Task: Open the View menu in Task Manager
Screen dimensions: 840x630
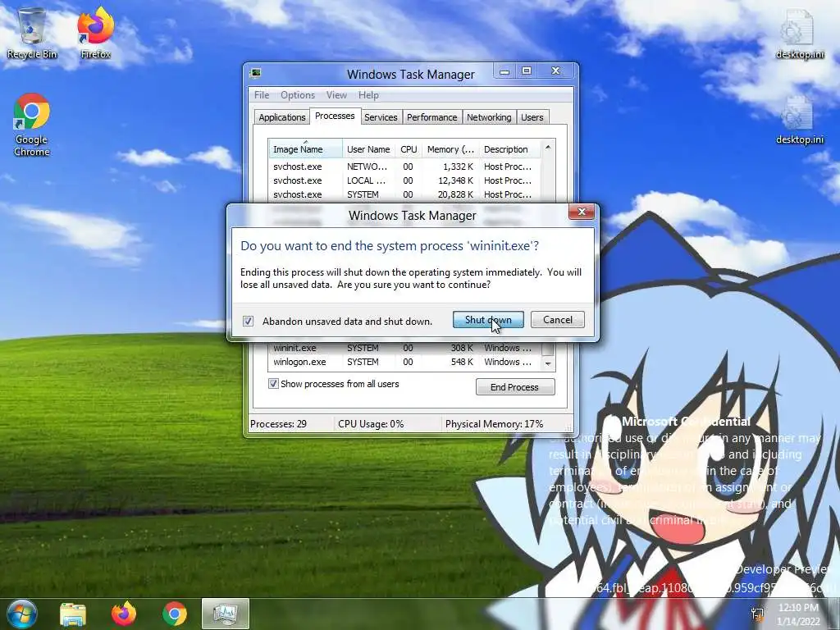Action: pyautogui.click(x=336, y=95)
